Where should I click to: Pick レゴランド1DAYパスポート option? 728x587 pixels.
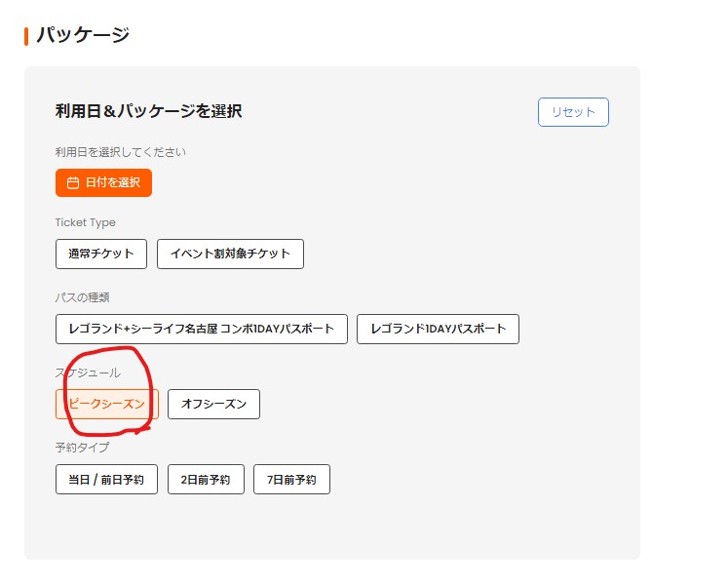(x=438, y=329)
